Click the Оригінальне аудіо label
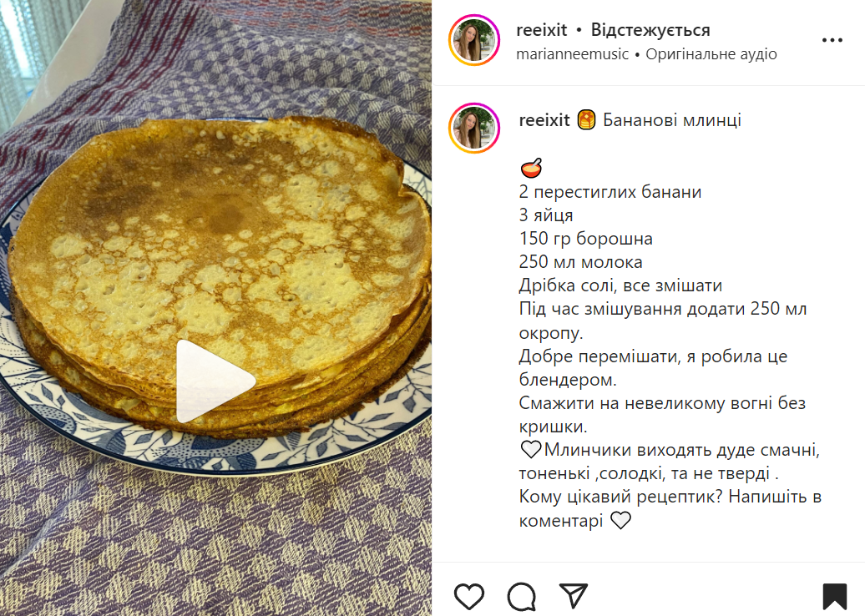Viewport: 865px width, 616px height. tap(711, 54)
